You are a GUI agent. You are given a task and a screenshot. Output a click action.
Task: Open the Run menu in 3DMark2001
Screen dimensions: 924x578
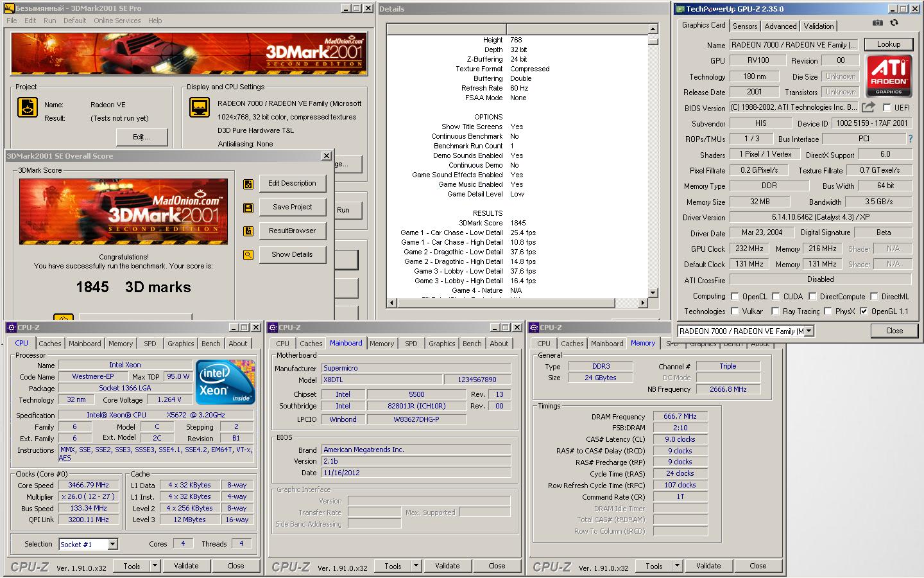[50, 21]
